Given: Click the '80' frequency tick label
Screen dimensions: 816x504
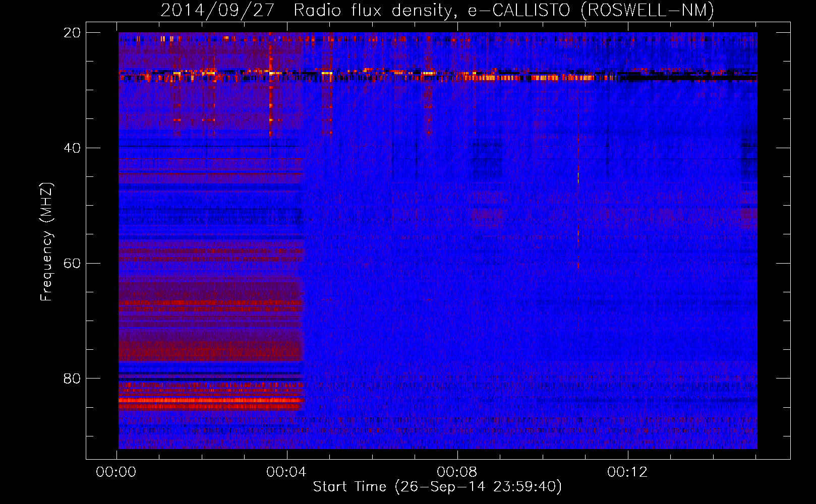Looking at the screenshot, I should [72, 379].
